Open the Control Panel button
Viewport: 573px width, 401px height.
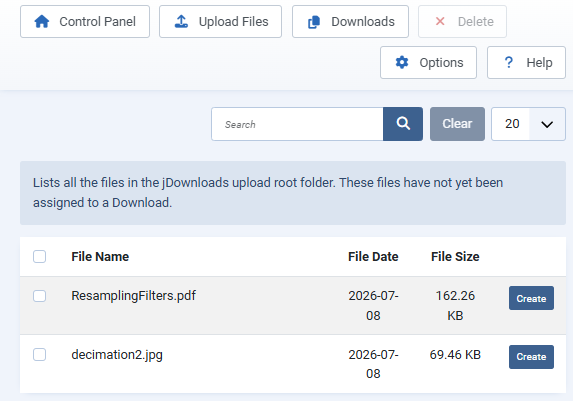tap(85, 22)
